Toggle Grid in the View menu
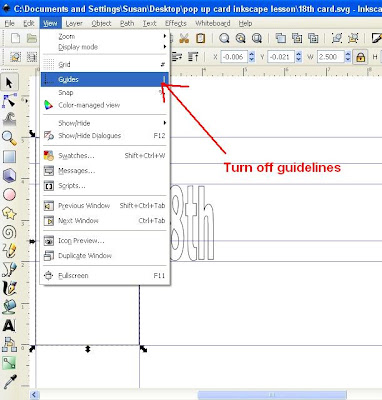 pos(105,64)
